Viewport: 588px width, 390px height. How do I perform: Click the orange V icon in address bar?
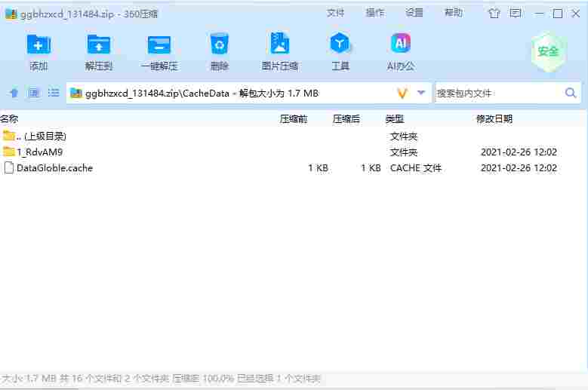click(x=402, y=93)
